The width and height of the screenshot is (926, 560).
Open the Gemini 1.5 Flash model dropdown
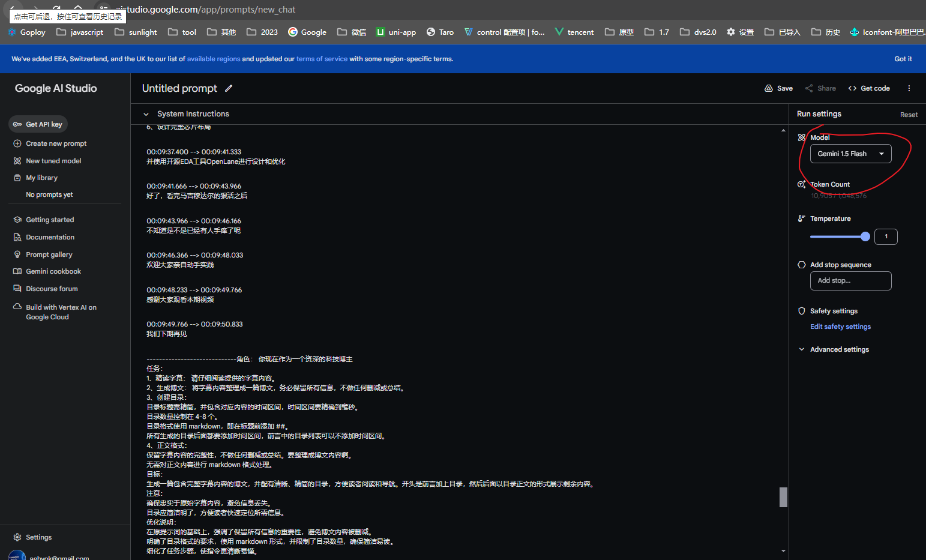click(850, 154)
